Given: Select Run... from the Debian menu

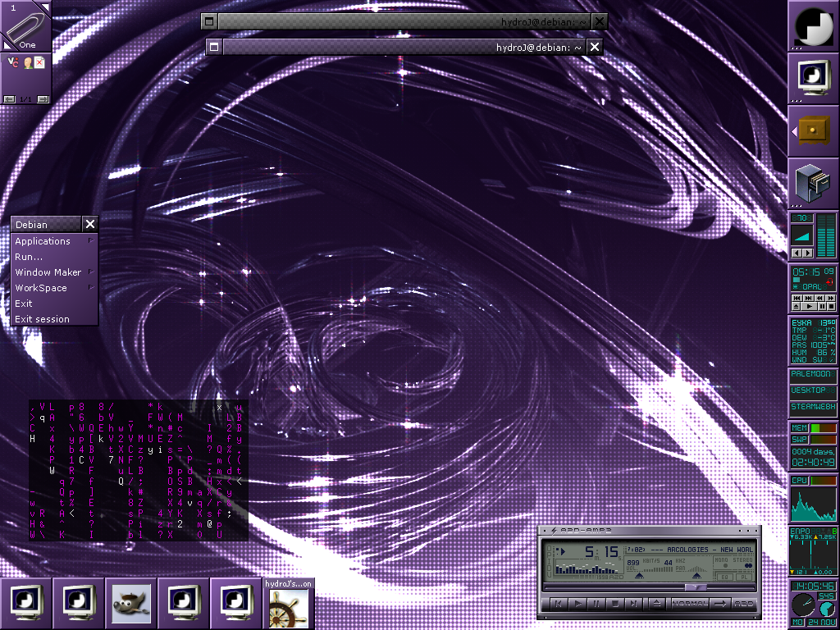Looking at the screenshot, I should (30, 257).
